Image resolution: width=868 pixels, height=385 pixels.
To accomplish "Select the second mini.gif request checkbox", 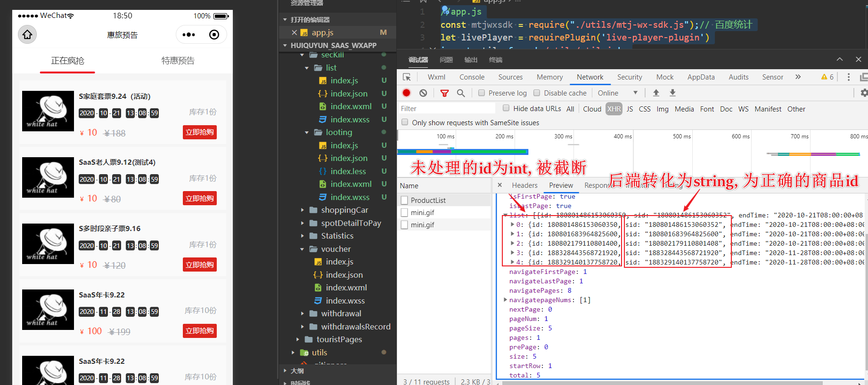I will (x=404, y=225).
